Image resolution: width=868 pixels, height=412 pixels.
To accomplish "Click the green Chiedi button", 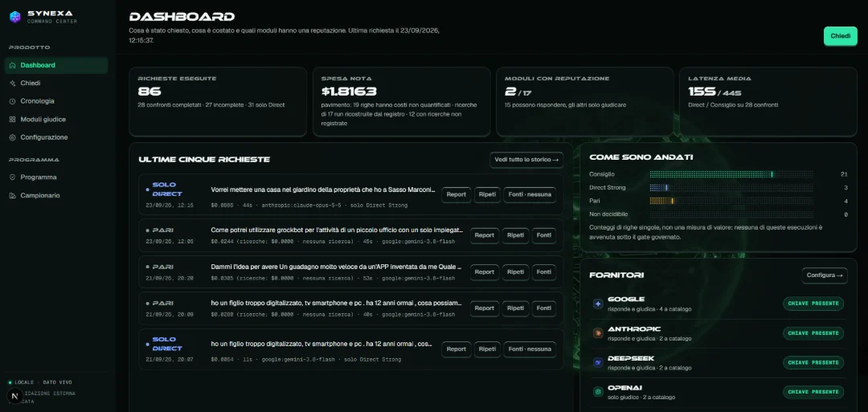I will (841, 36).
